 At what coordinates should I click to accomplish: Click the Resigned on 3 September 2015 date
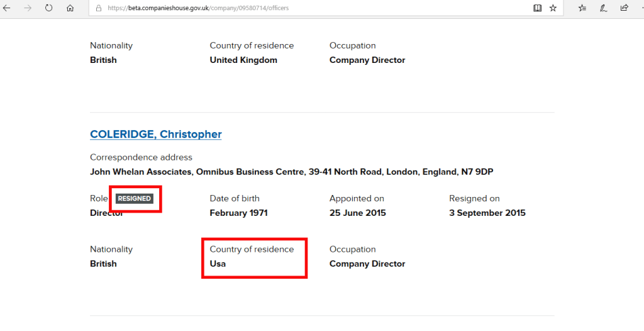click(x=487, y=213)
